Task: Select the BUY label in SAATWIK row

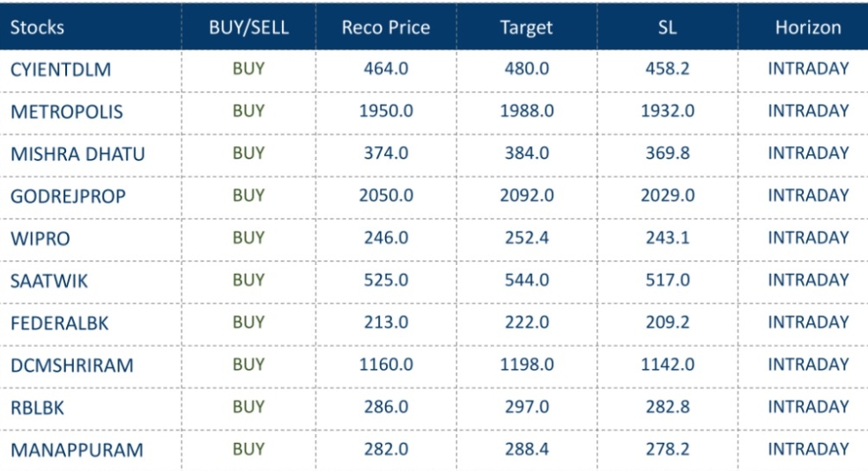Action: [x=249, y=280]
